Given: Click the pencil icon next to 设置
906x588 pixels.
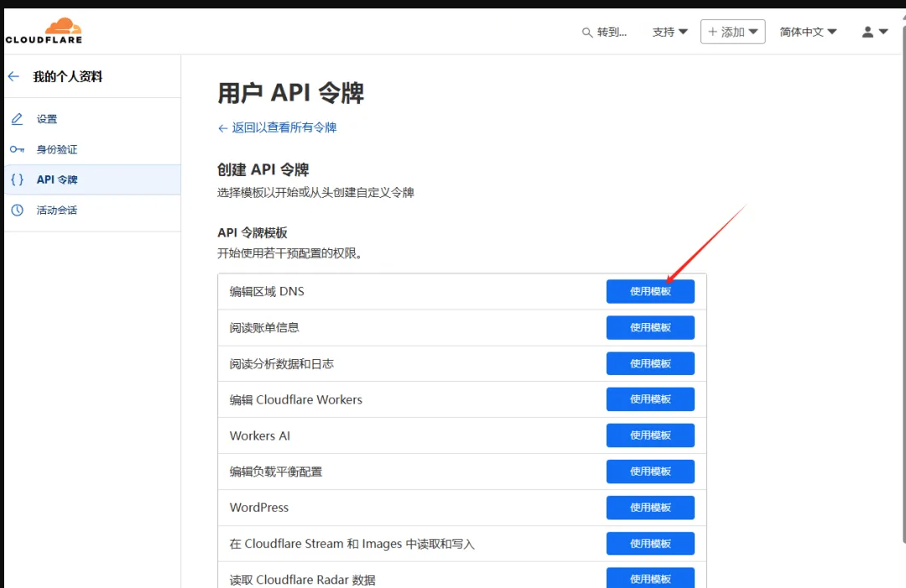Looking at the screenshot, I should tap(18, 119).
